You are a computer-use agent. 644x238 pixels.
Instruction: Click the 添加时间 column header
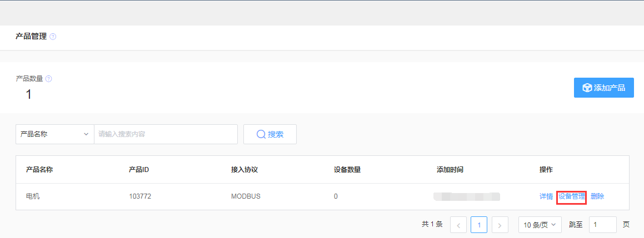point(450,169)
